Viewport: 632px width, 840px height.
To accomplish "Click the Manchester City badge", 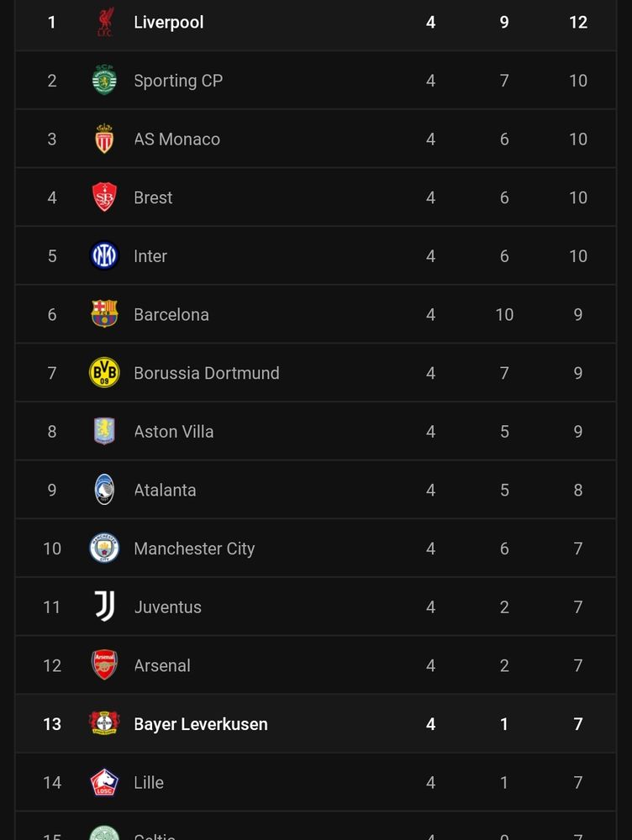I will [x=104, y=548].
